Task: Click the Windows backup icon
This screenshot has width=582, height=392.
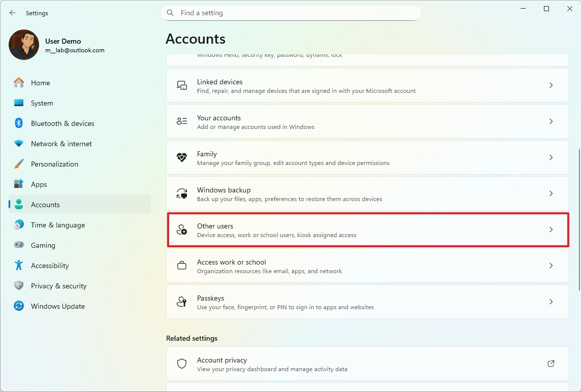Action: pos(182,193)
